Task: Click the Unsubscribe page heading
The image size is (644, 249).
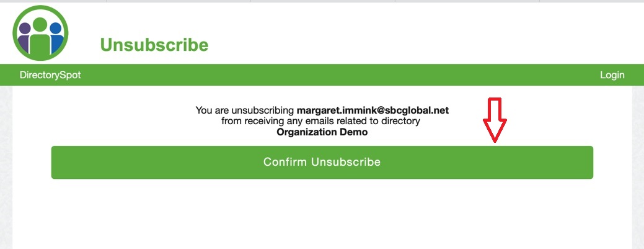Action: tap(154, 45)
